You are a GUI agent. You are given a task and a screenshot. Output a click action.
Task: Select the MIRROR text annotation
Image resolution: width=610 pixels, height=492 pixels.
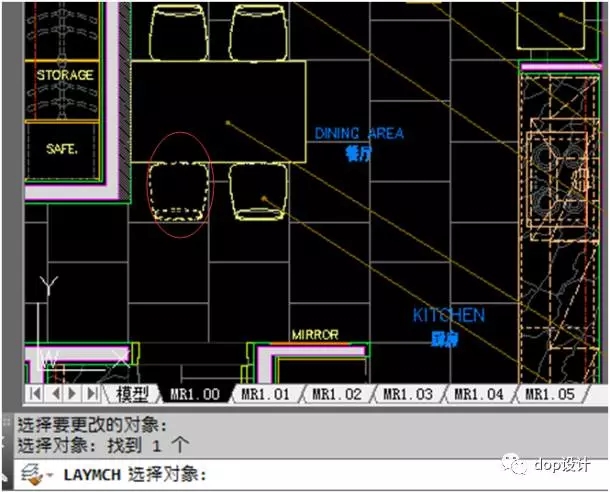pyautogui.click(x=315, y=335)
